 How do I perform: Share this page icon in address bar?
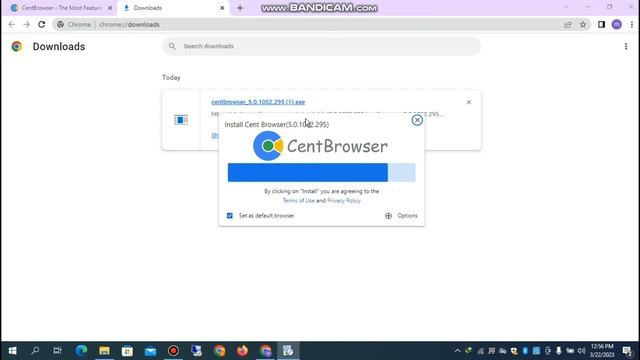click(568, 24)
